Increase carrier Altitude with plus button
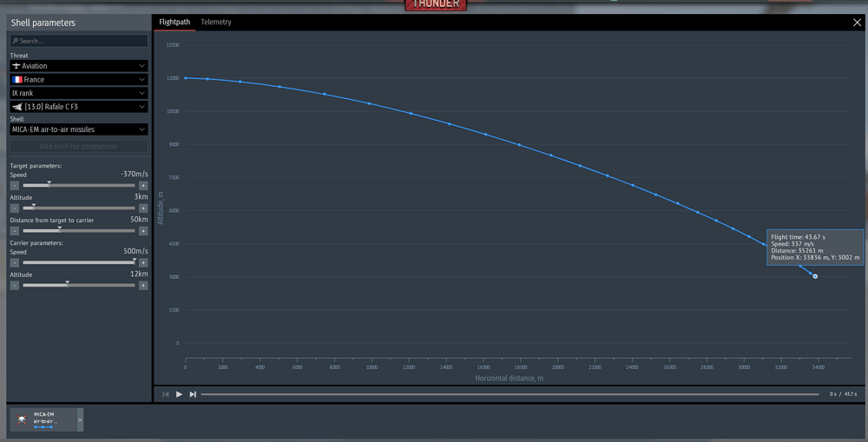868x442 pixels. click(143, 285)
